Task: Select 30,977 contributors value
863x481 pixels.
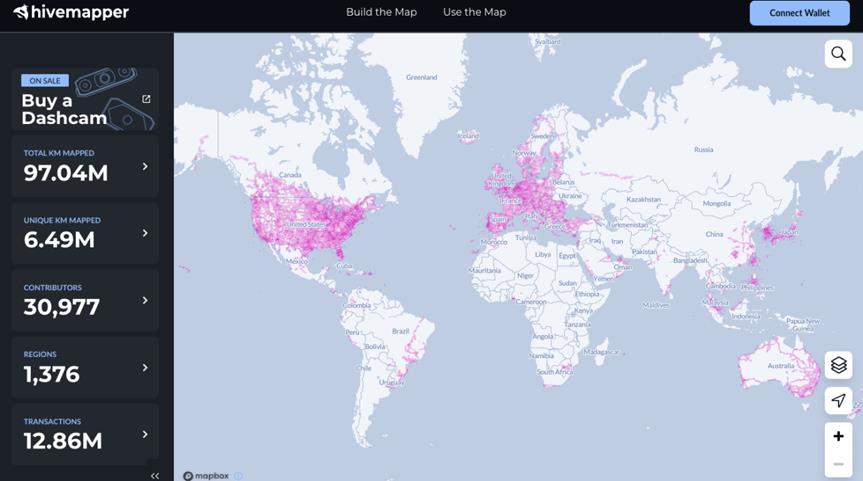Action: click(x=62, y=307)
